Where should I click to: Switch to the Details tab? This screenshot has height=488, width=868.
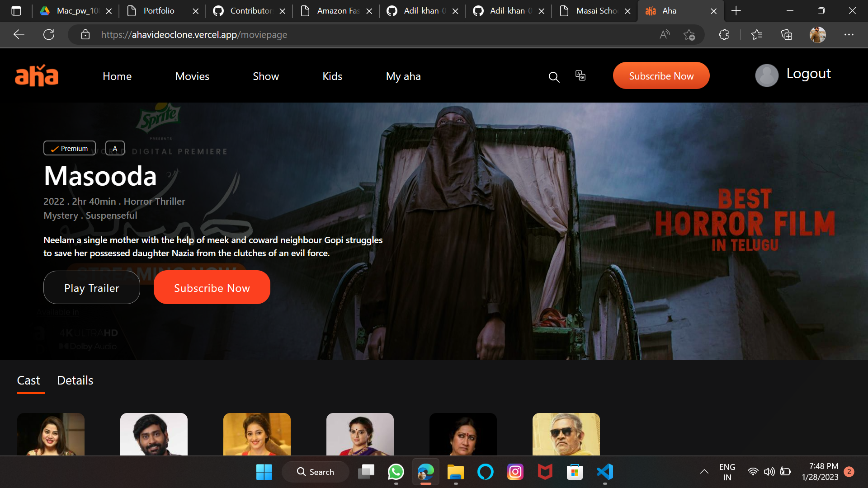tap(75, 380)
